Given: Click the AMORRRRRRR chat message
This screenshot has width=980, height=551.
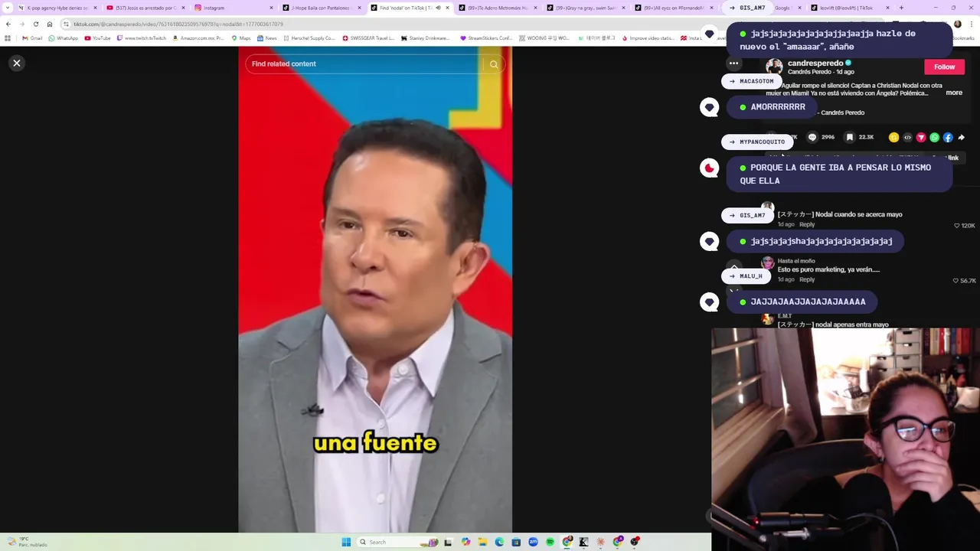Looking at the screenshot, I should coord(772,107).
